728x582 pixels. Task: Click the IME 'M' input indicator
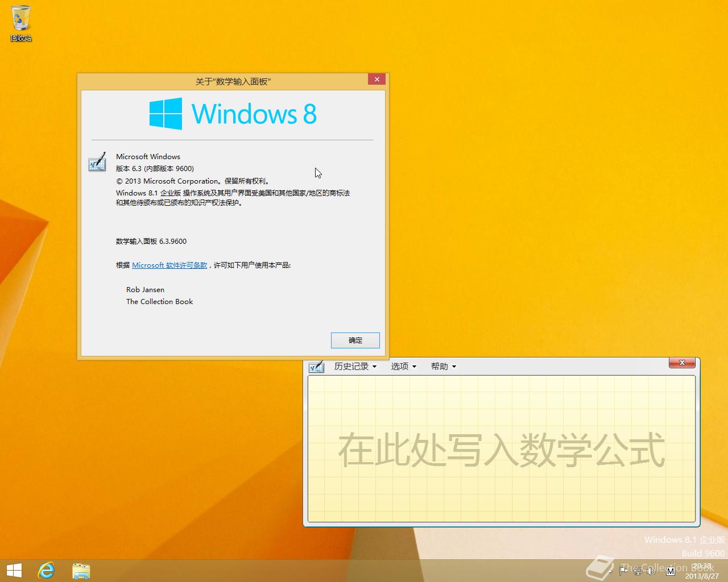coord(671,571)
